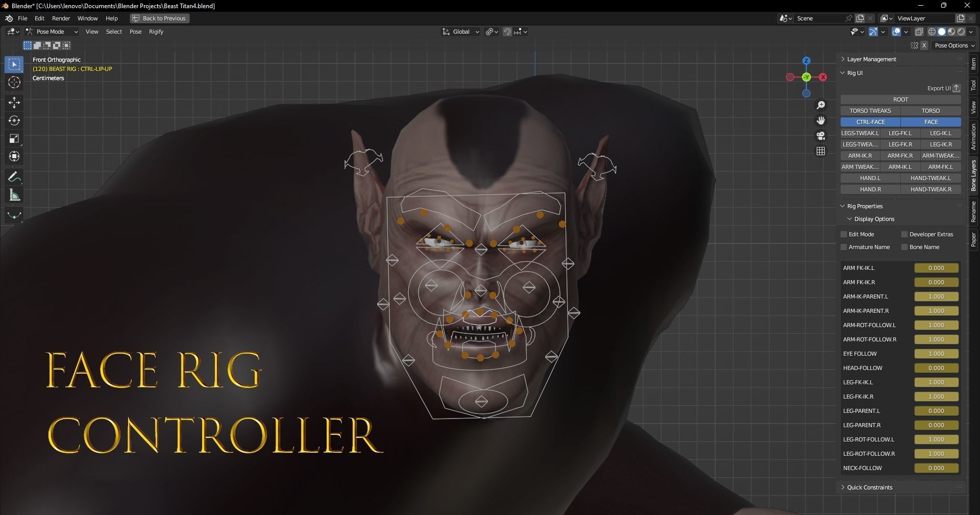Image resolution: width=980 pixels, height=515 pixels.
Task: Toggle X-axis pose mirror button
Action: [x=924, y=45]
